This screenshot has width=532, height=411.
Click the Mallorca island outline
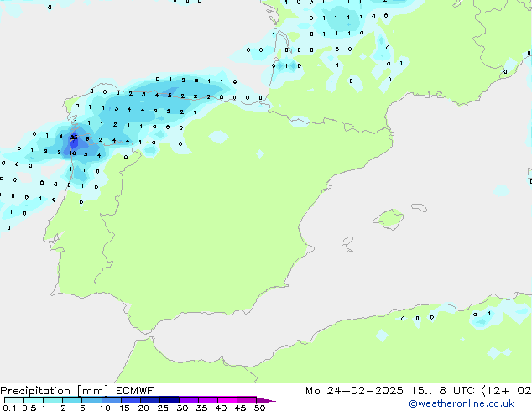(389, 219)
